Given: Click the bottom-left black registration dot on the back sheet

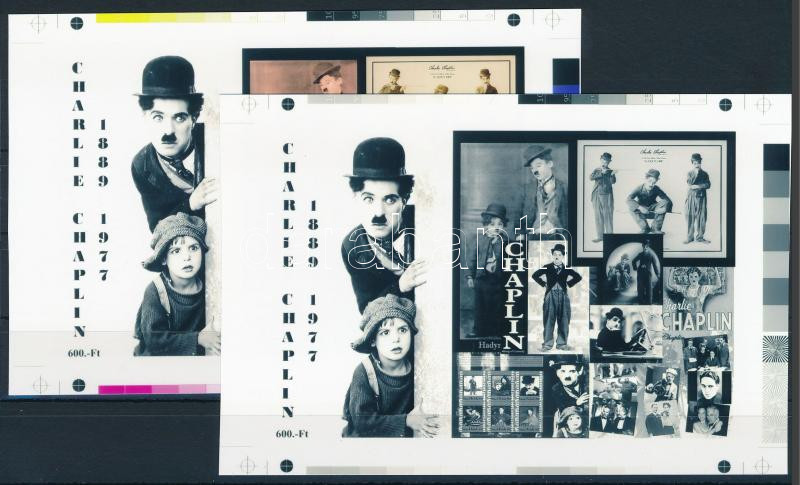Looking at the screenshot, I should 79,385.
